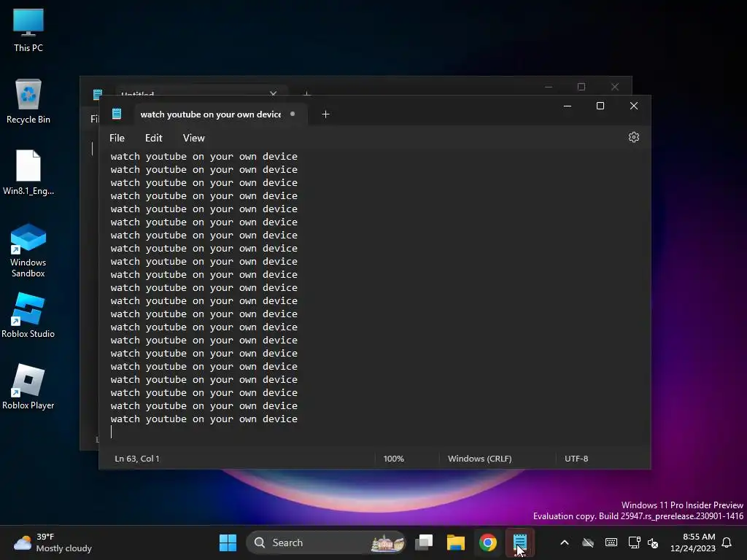Open the Edit menu in Notepad
Image resolution: width=747 pixels, height=560 pixels.
(153, 138)
